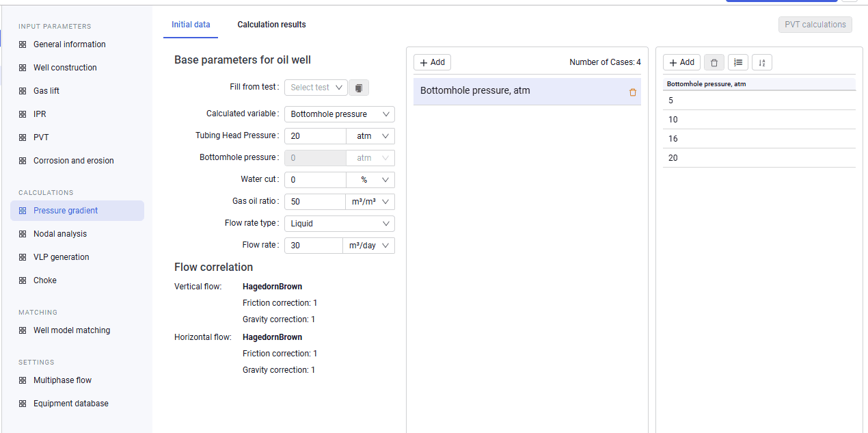Click the grid icon next to Choke

(23, 280)
